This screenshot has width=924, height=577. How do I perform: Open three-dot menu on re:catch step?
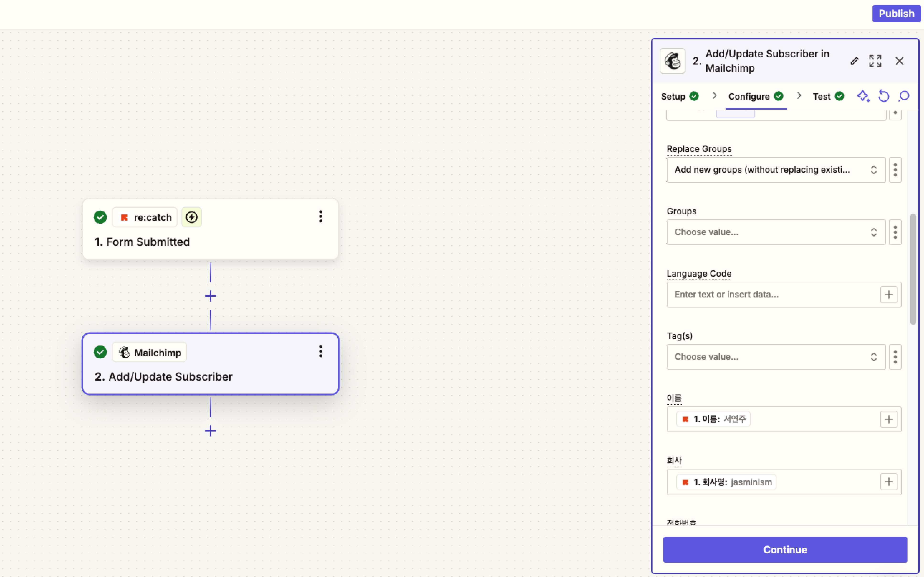(x=321, y=217)
